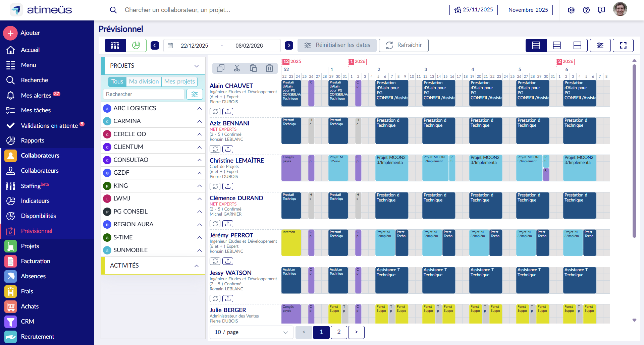Click the trash delete icon
Viewport: 644px width, 345px height.
(269, 68)
